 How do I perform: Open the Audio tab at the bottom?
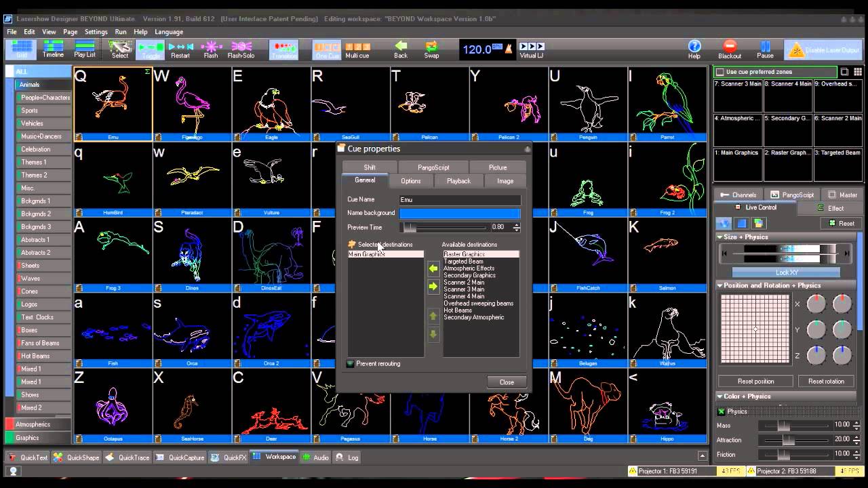click(x=315, y=457)
